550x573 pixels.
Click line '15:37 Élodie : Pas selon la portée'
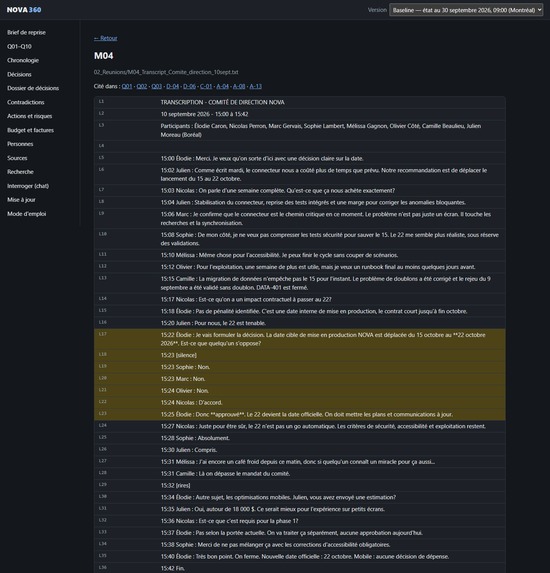300,533
